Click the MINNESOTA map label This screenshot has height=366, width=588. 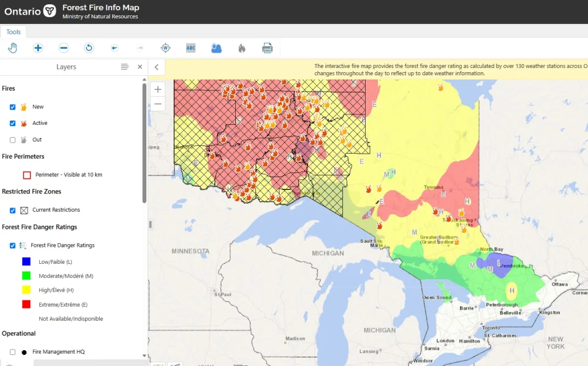[190, 251]
